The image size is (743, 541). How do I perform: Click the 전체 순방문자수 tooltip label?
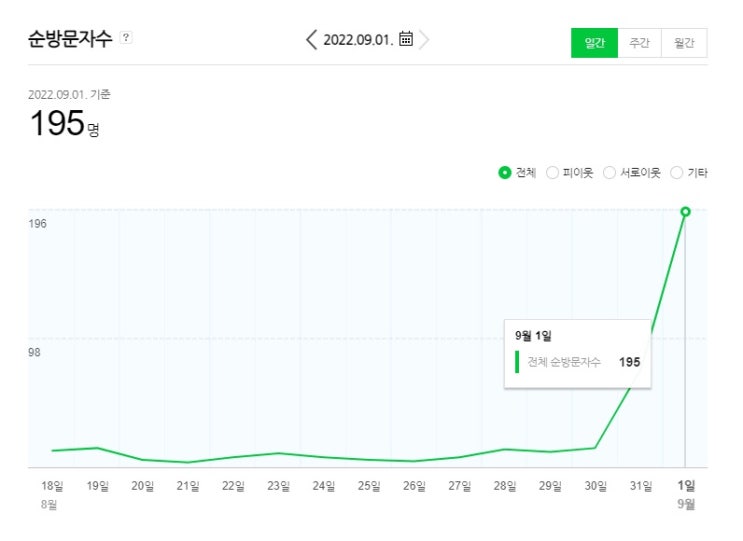(564, 362)
